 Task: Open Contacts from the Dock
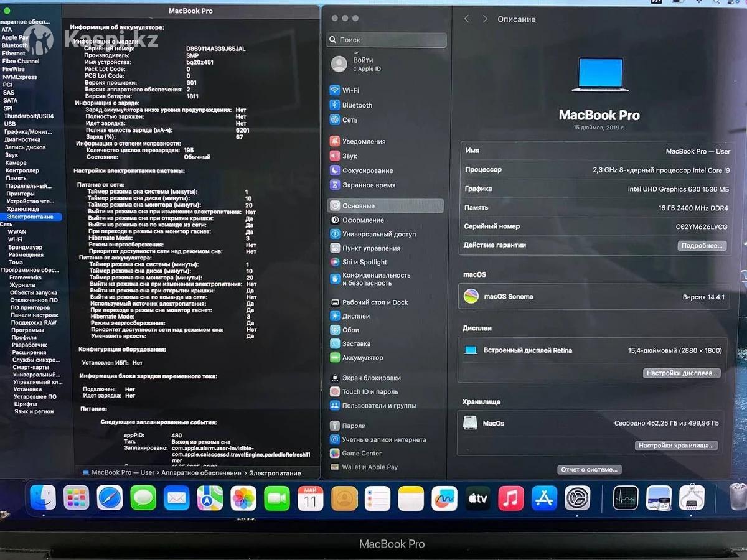(x=344, y=498)
